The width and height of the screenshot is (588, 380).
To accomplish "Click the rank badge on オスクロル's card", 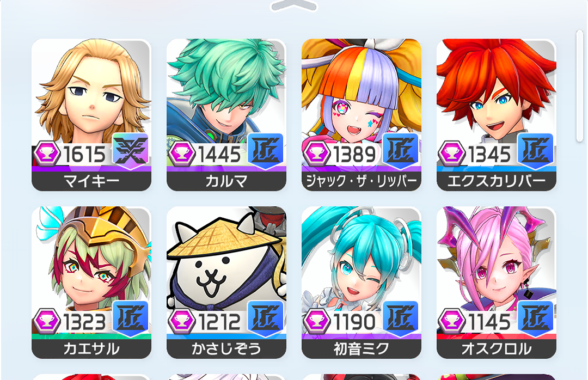I will (536, 318).
